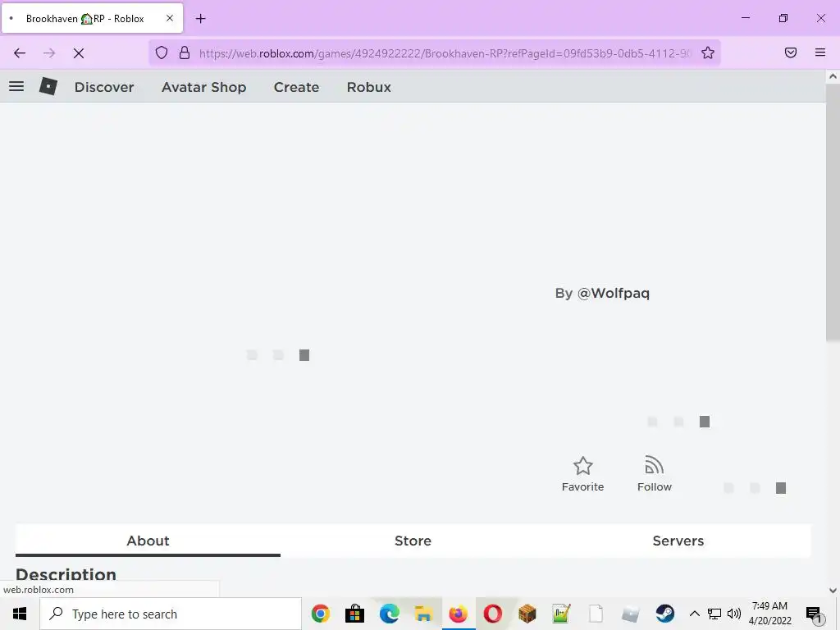840x630 pixels.
Task: Open the volume control tray icon
Action: (x=734, y=614)
